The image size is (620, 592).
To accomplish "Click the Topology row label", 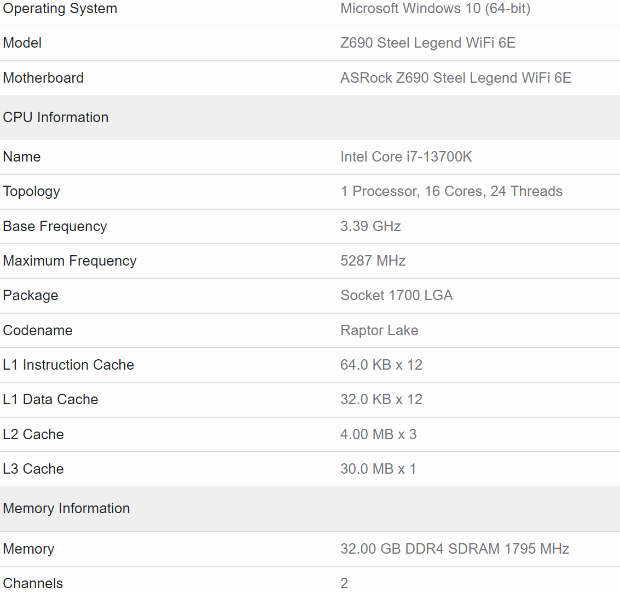I will coord(32,191).
